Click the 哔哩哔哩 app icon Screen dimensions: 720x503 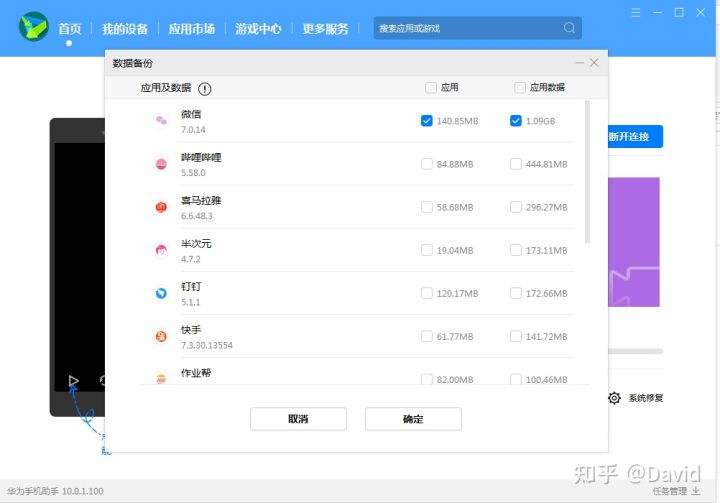pyautogui.click(x=161, y=164)
